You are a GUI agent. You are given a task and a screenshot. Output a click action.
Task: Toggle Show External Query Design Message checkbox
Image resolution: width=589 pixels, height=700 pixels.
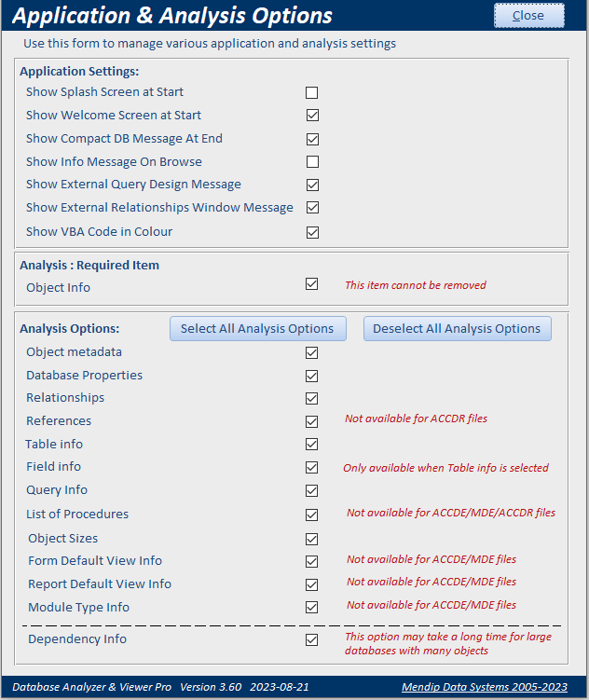312,185
